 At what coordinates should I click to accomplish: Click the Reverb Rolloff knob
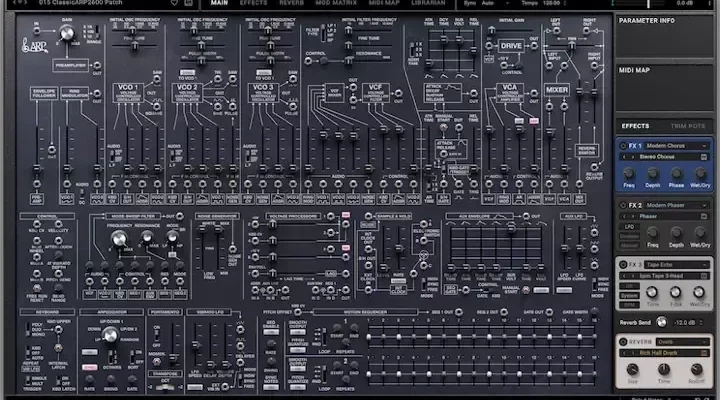click(696, 369)
